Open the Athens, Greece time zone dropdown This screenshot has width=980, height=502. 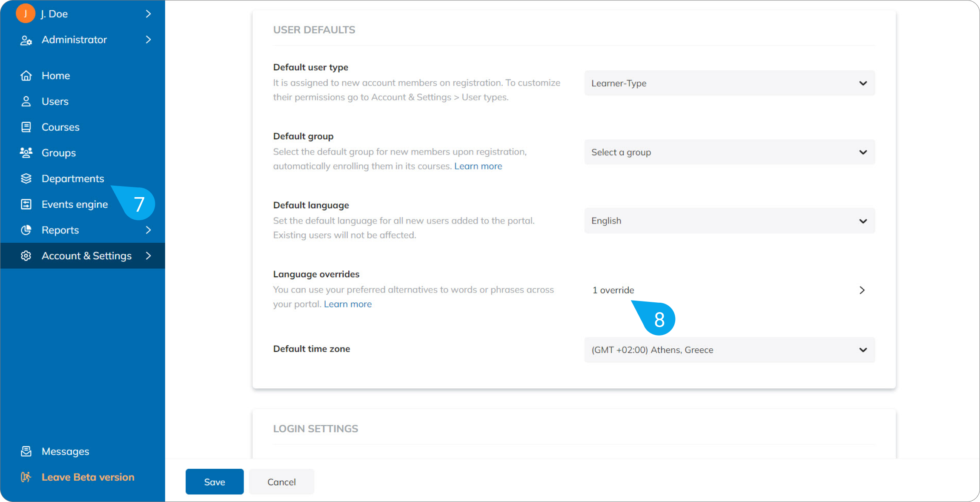pyautogui.click(x=730, y=350)
